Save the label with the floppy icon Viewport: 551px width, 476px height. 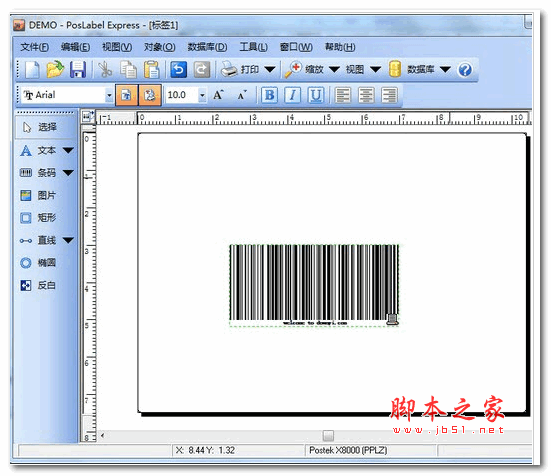pyautogui.click(x=78, y=70)
